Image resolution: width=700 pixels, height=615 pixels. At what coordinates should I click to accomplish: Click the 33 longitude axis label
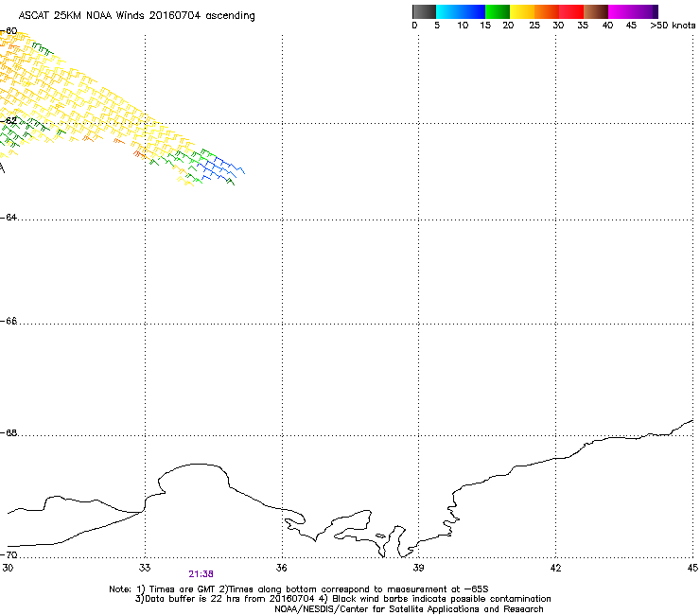click(x=145, y=568)
